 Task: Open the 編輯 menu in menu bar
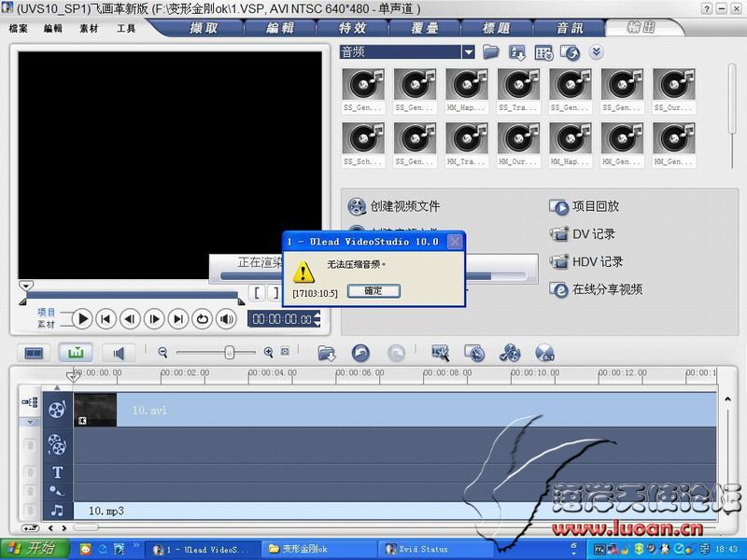pos(53,29)
